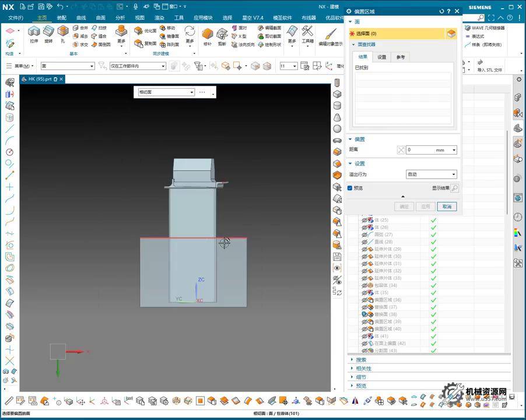Expand the 相关性 section in navigator
The height and width of the screenshot is (420, 526).
point(363,368)
